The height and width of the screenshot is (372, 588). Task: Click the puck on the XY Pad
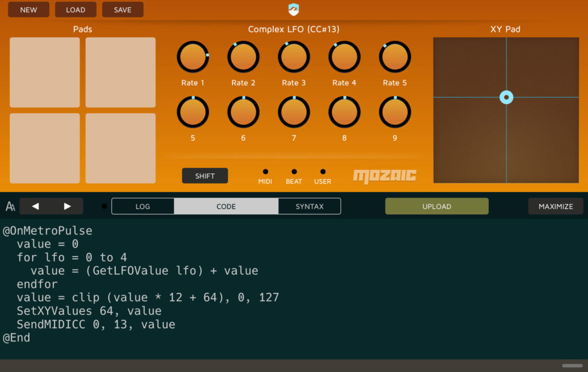[506, 97]
